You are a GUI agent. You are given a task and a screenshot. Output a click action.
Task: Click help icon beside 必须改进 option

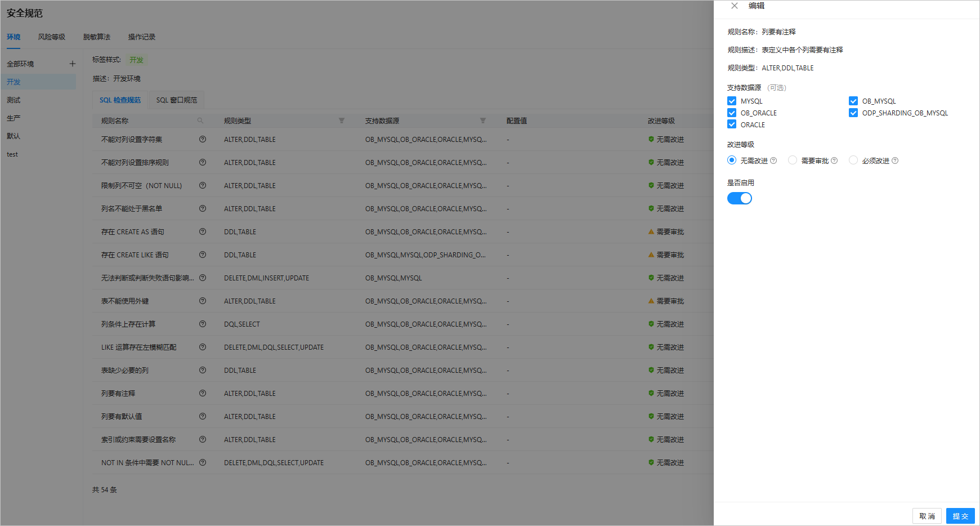pos(895,161)
